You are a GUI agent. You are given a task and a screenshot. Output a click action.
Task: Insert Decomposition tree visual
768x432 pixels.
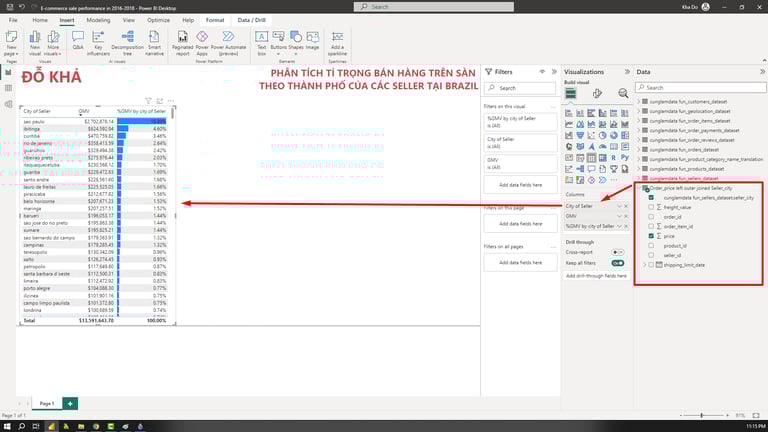127,43
